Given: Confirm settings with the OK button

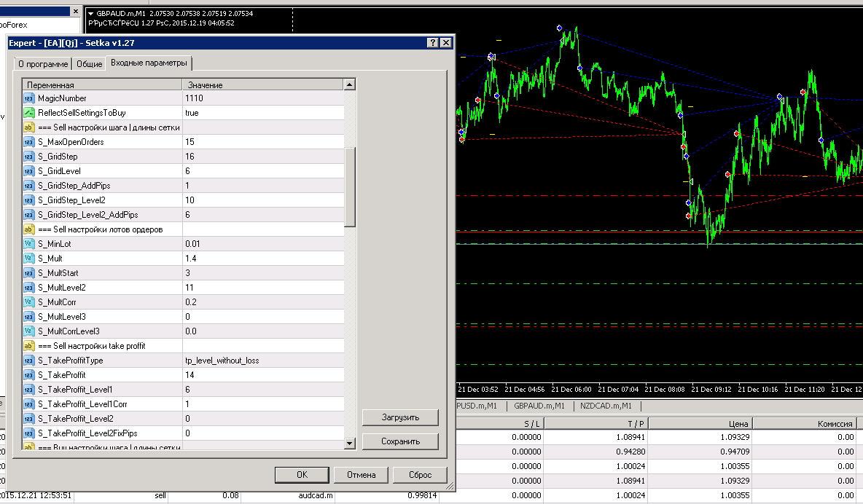Looking at the screenshot, I should (302, 475).
